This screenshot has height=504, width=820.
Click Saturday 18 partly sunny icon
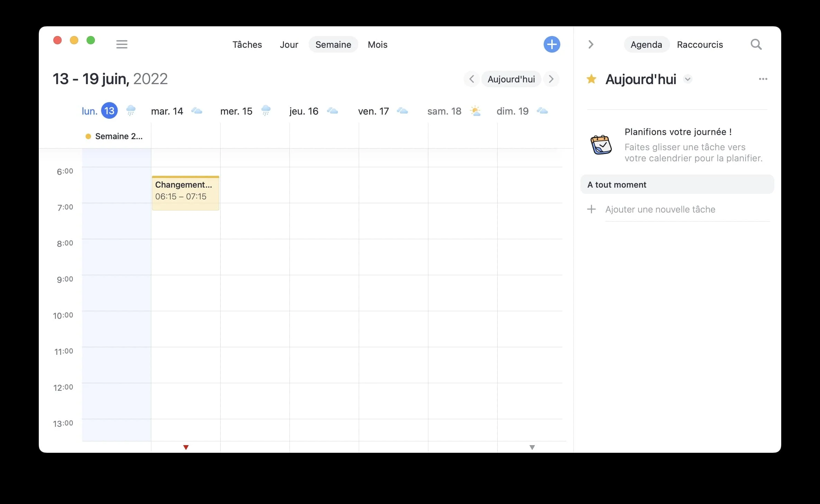(x=475, y=111)
